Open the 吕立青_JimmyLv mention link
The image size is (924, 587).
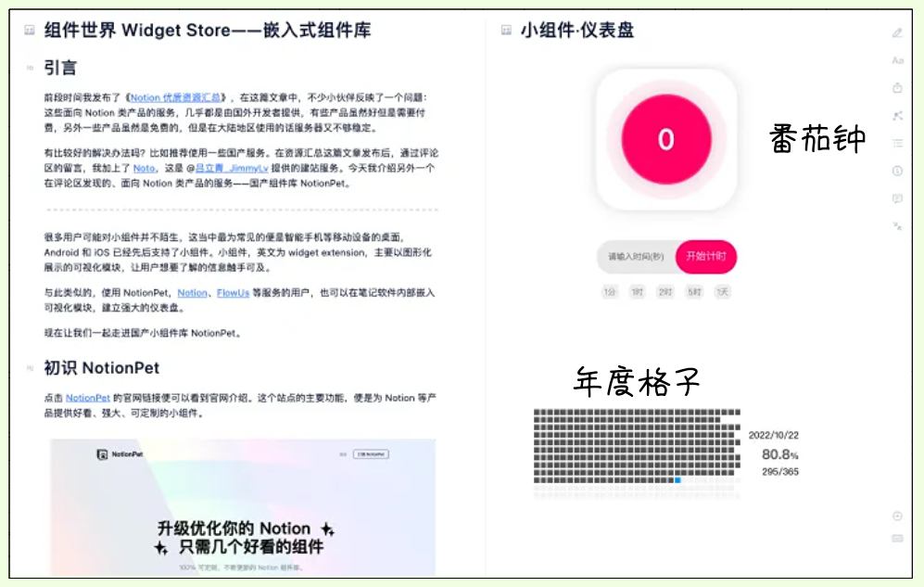[x=233, y=169]
